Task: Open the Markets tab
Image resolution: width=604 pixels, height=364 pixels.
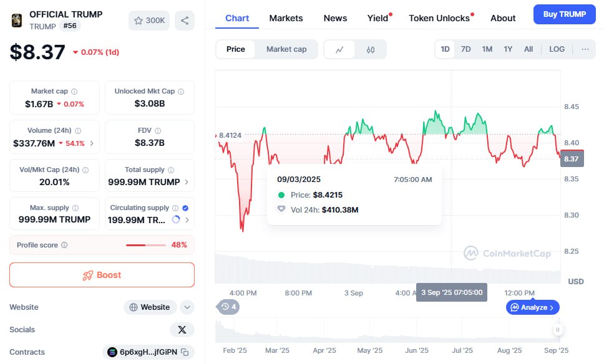Action: [x=286, y=18]
